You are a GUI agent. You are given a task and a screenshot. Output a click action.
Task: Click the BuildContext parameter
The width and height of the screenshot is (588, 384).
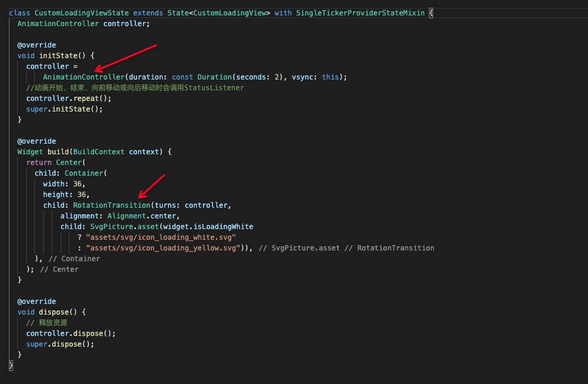coord(100,151)
